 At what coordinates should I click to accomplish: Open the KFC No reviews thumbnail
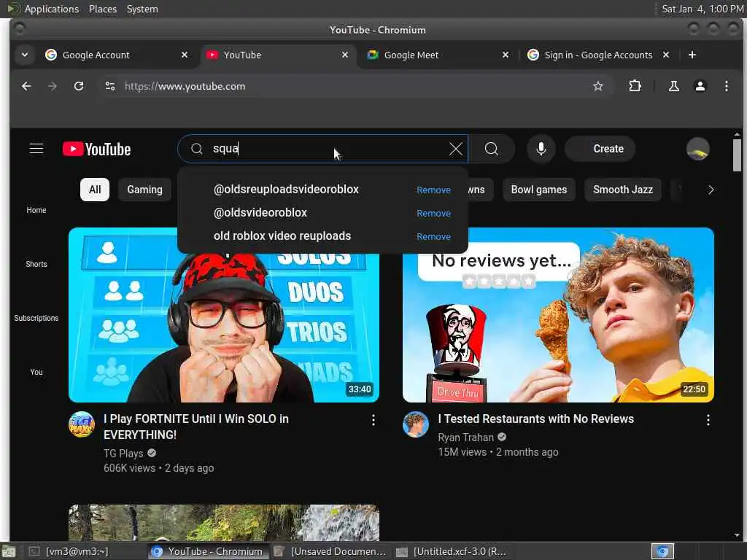pos(558,315)
